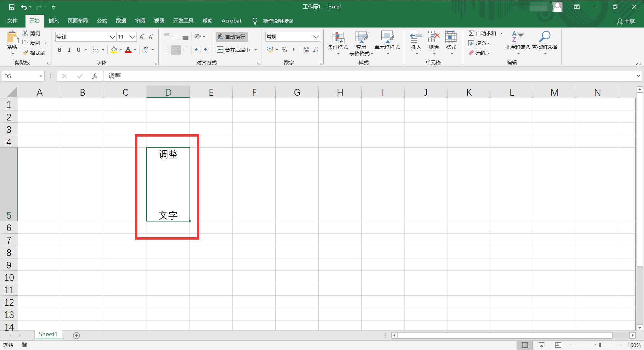Switch to 数据 ribbon tab
Screen dimensions: 644x350
click(x=121, y=20)
